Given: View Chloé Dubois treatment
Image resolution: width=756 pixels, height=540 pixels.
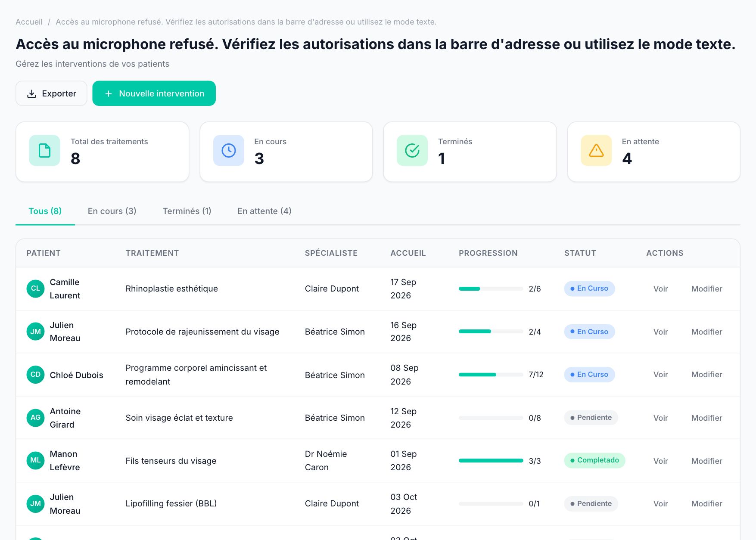Looking at the screenshot, I should [x=660, y=375].
